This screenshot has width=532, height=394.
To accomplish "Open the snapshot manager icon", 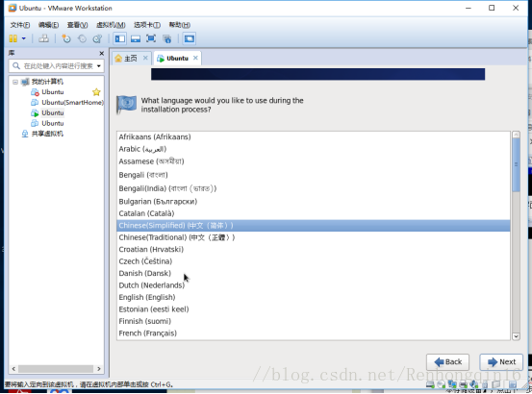I will click(x=97, y=38).
